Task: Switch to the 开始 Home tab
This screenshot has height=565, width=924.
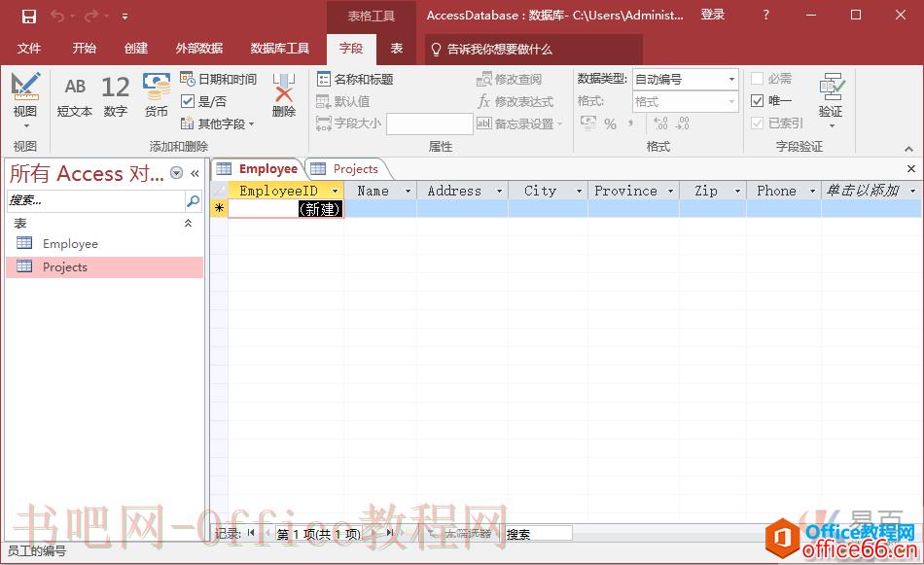Action: click(85, 49)
